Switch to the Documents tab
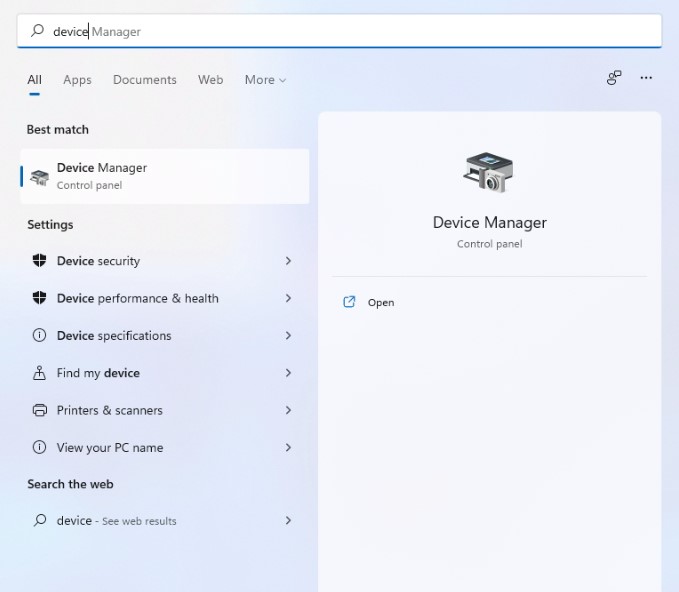 coord(144,80)
